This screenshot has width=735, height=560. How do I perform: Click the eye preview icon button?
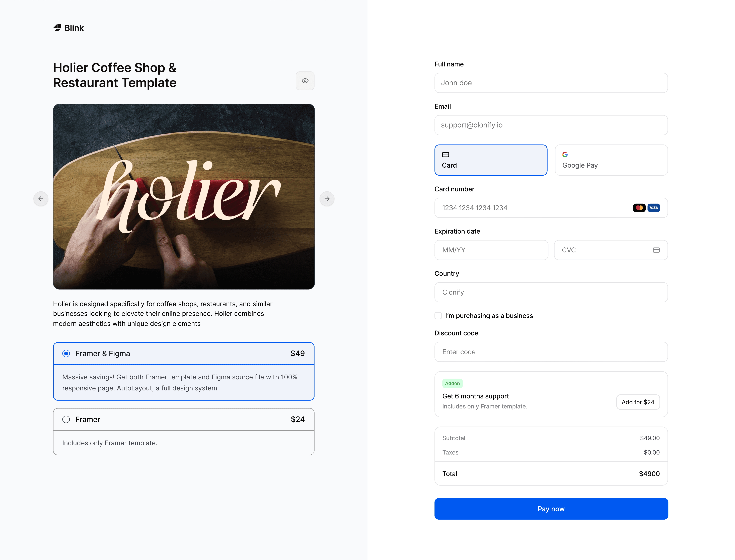[305, 81]
